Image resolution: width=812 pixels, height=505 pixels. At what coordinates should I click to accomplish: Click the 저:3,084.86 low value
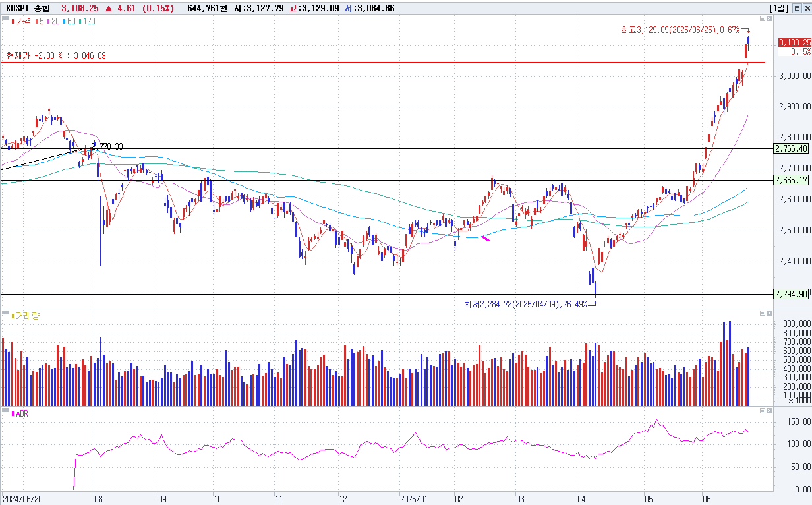369,8
